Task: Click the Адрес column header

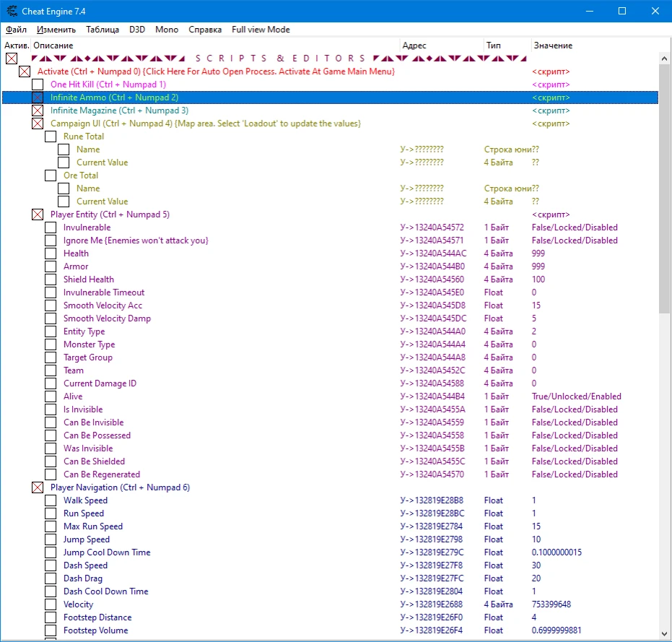Action: [414, 45]
